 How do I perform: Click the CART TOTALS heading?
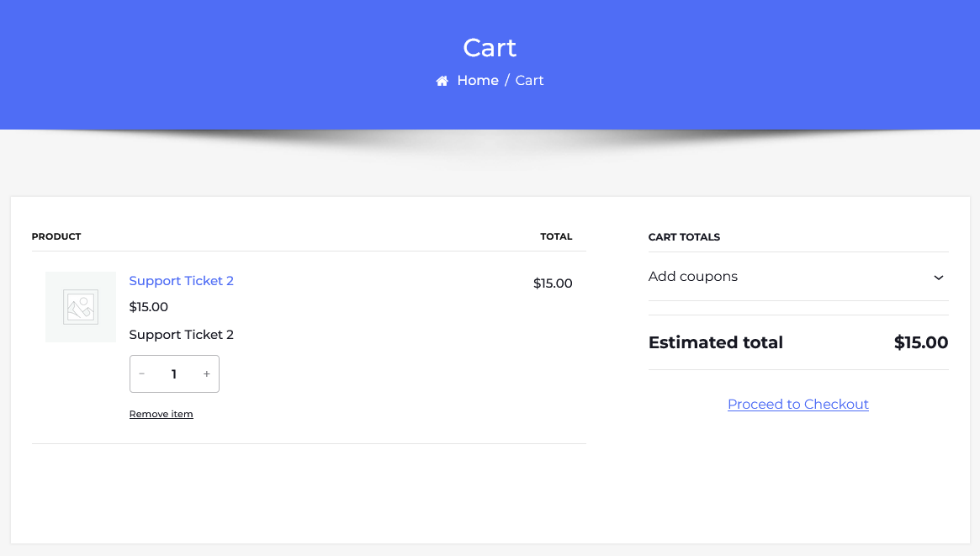(684, 237)
